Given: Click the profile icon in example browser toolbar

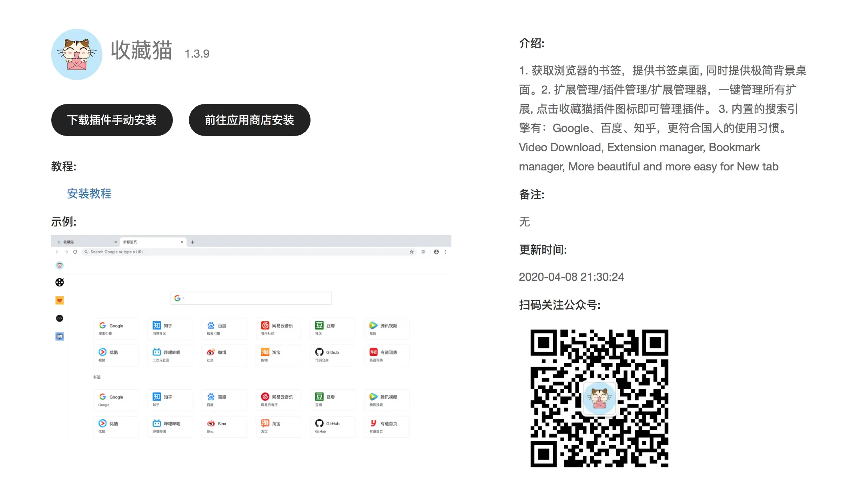Looking at the screenshot, I should 436,252.
